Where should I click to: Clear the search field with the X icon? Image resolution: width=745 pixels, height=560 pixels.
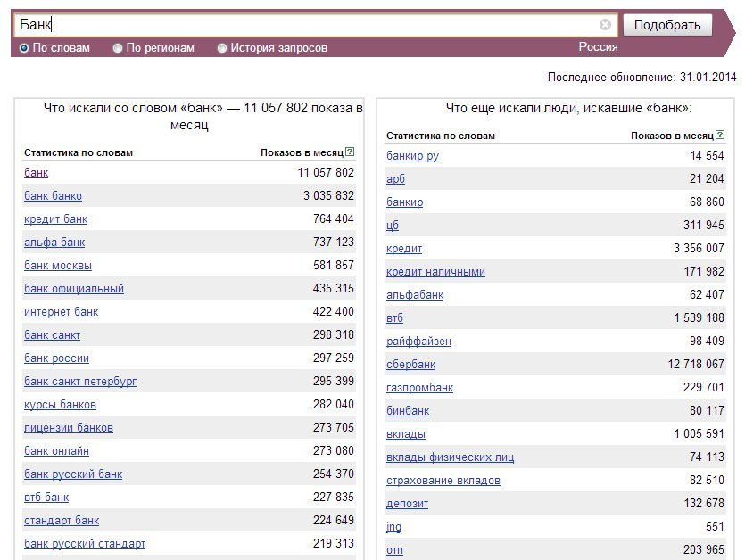tap(605, 25)
